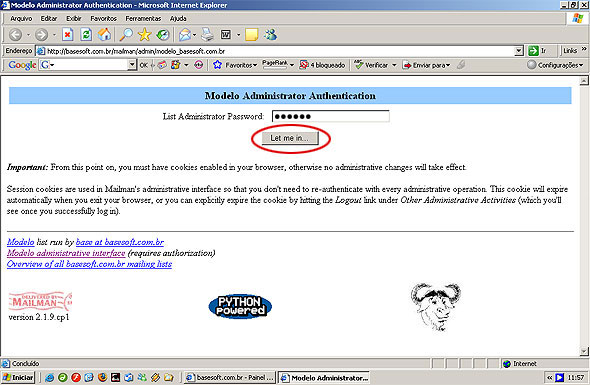590x385 pixels.
Task: Open the Modelo administrative interface link
Action: pos(66,253)
